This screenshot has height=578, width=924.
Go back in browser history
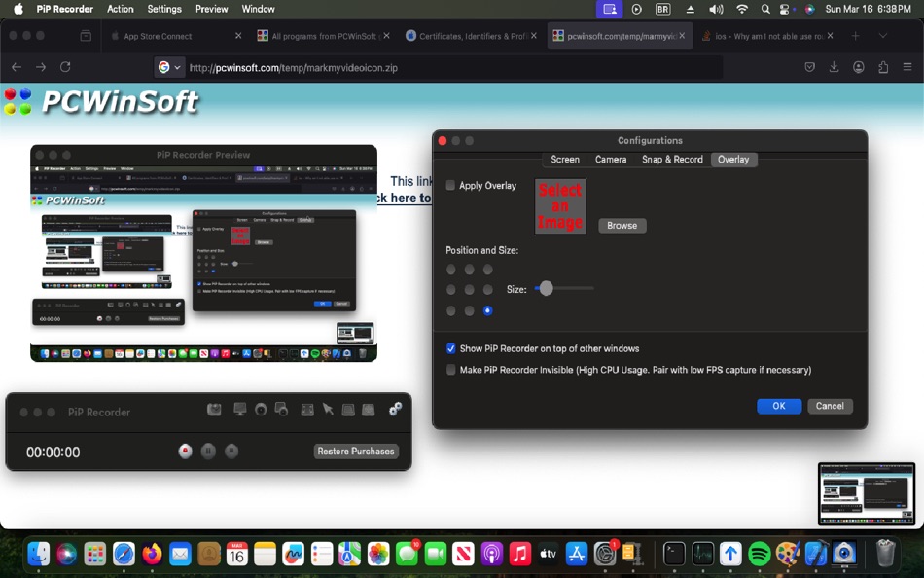[17, 67]
